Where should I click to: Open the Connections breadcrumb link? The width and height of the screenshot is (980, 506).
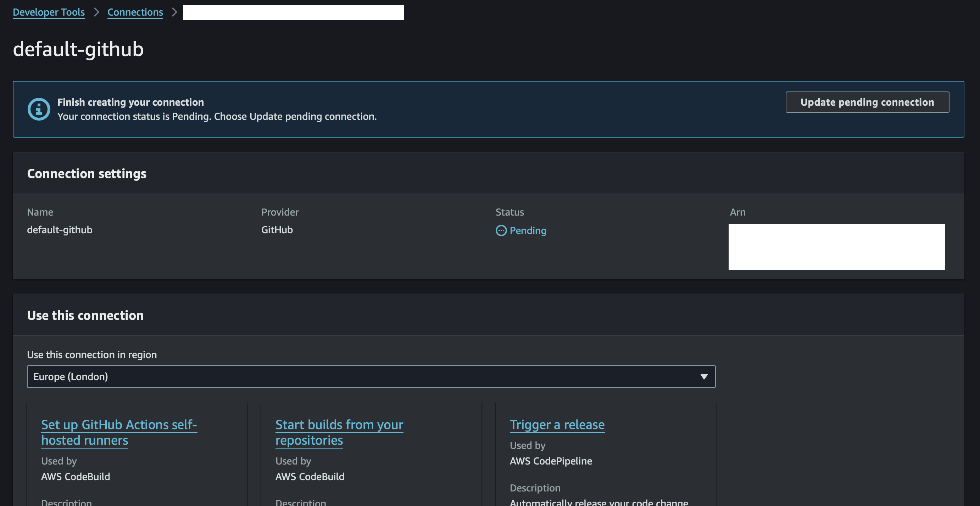pos(135,12)
